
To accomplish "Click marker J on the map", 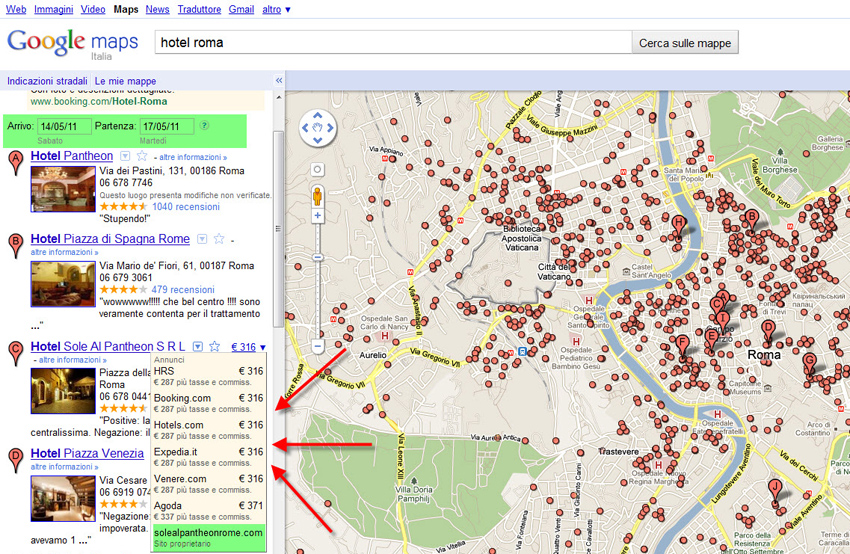I will (x=773, y=489).
